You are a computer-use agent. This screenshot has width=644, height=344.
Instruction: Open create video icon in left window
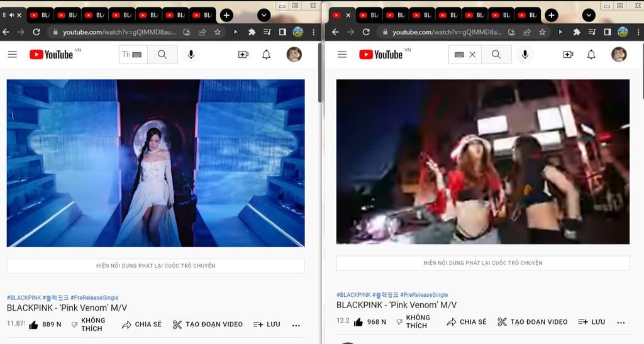(x=243, y=54)
